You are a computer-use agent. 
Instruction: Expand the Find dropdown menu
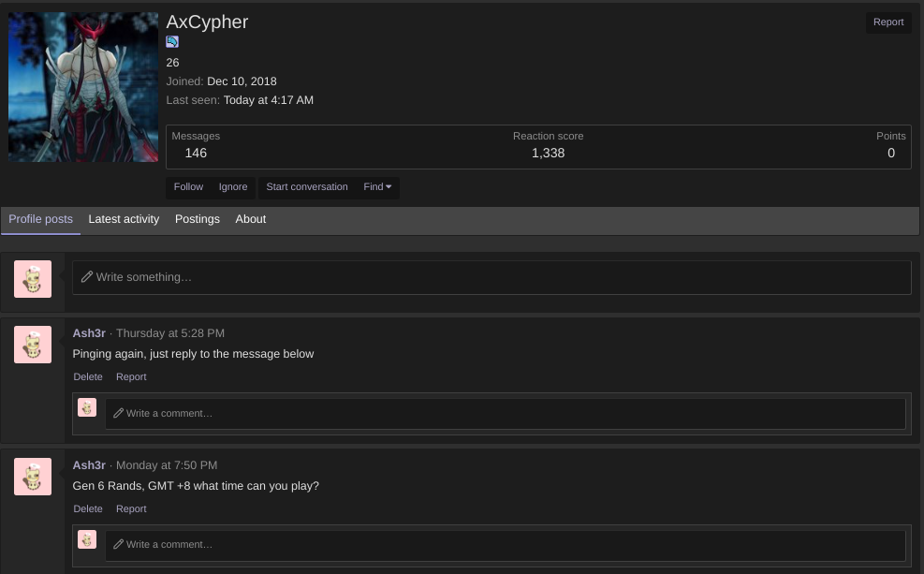[377, 187]
